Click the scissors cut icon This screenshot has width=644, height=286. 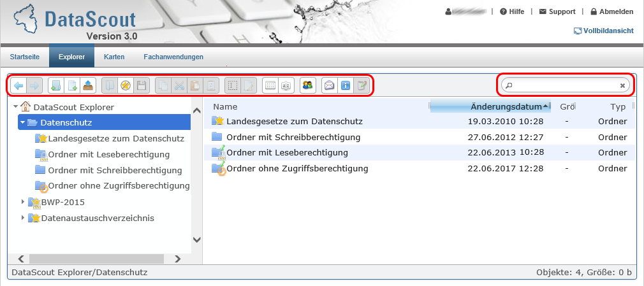tap(179, 85)
